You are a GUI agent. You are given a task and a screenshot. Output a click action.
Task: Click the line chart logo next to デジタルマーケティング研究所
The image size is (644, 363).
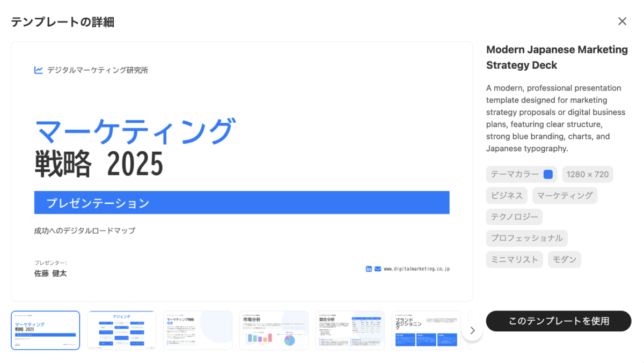pyautogui.click(x=38, y=70)
